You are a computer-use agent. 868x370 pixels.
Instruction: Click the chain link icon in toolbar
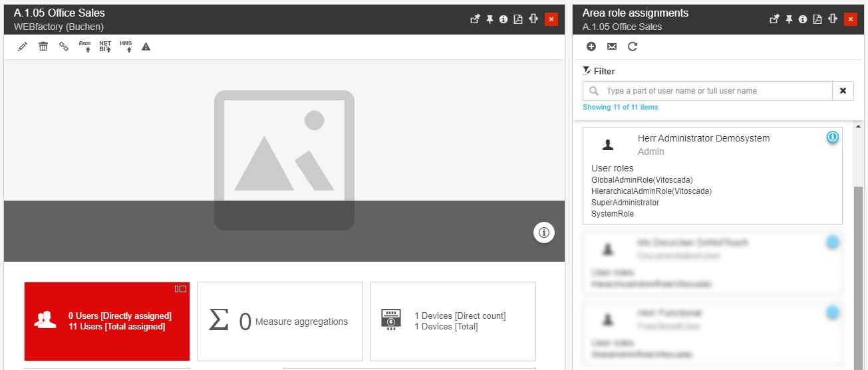click(64, 46)
